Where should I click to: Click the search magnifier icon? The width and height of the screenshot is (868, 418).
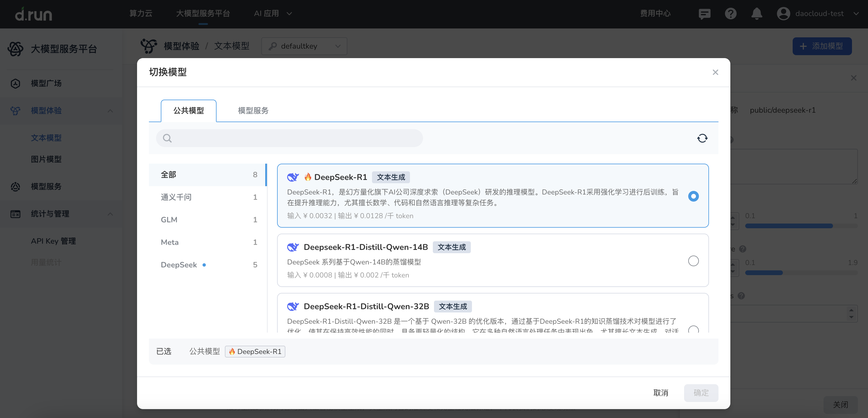click(167, 138)
